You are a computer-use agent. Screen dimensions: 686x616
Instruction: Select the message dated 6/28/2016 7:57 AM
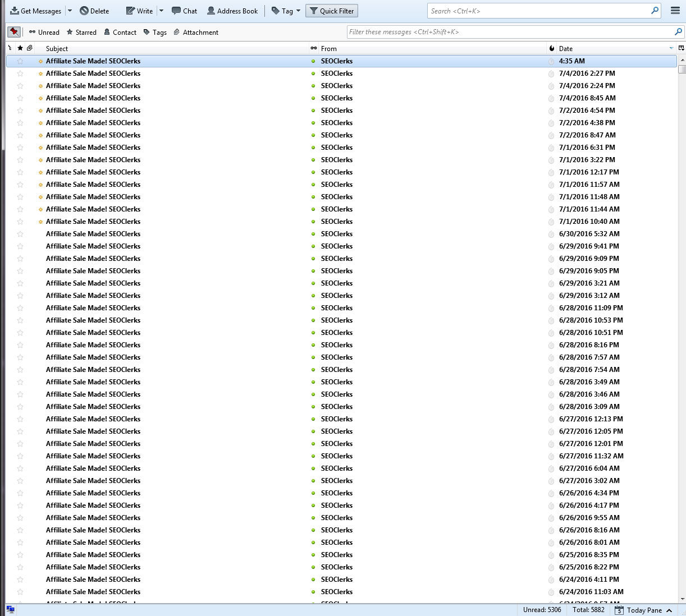click(x=341, y=357)
